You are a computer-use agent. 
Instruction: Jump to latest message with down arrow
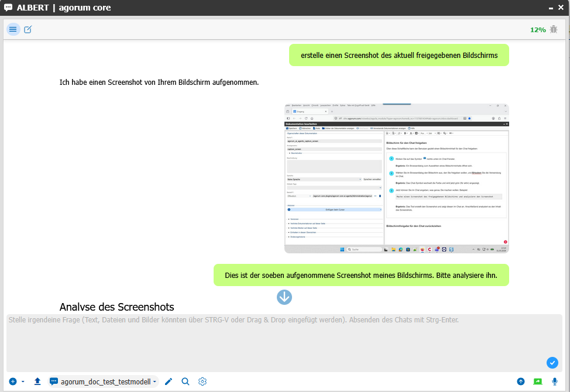pyautogui.click(x=284, y=297)
